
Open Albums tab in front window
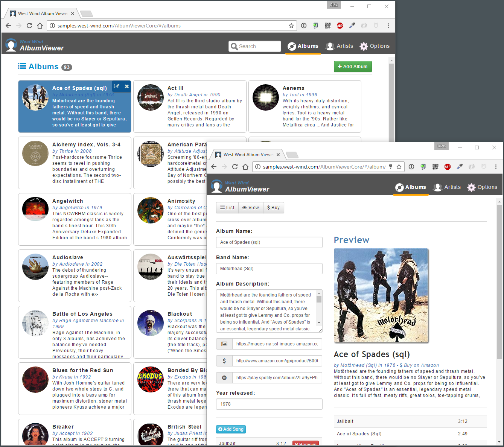(411, 187)
